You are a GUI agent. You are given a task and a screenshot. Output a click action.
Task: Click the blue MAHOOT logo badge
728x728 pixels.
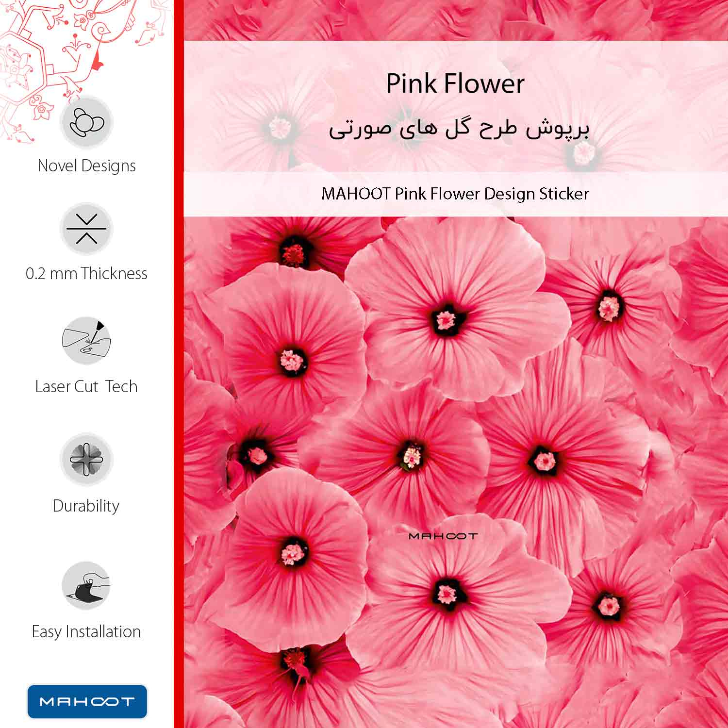pyautogui.click(x=87, y=701)
